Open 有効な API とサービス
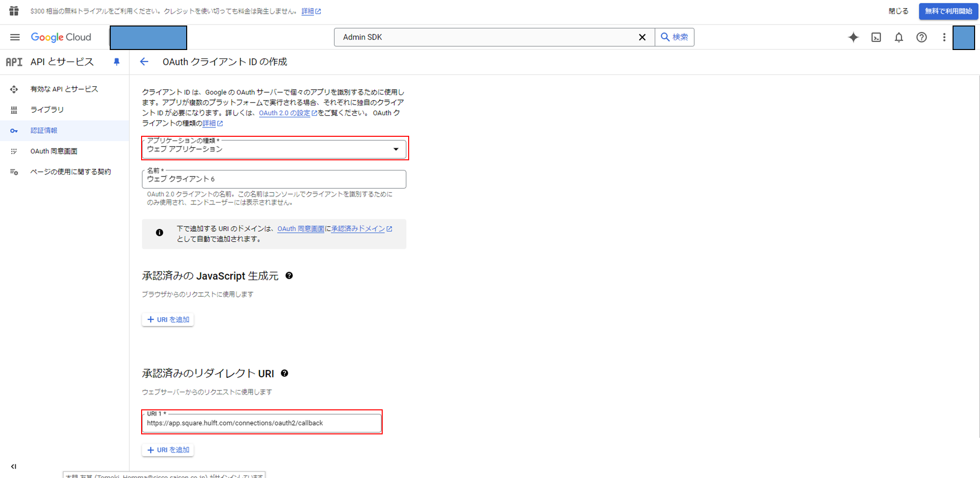Image resolution: width=980 pixels, height=478 pixels. pos(65,89)
